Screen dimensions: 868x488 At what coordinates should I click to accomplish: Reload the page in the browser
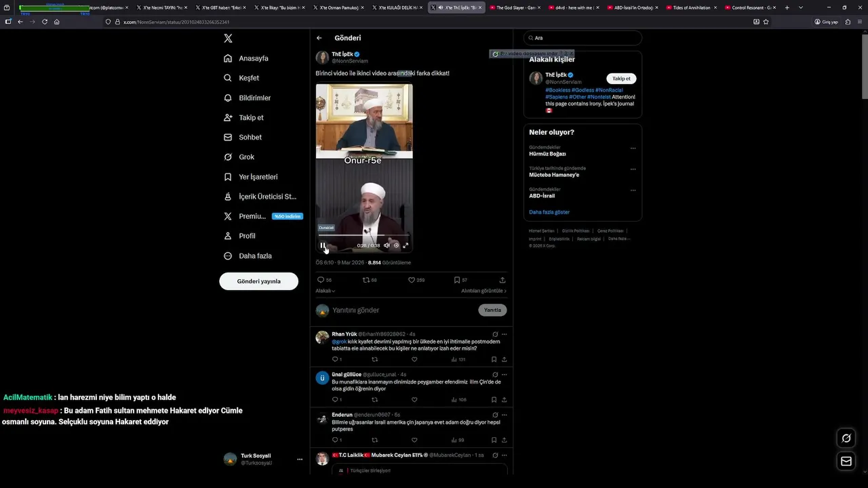point(45,22)
